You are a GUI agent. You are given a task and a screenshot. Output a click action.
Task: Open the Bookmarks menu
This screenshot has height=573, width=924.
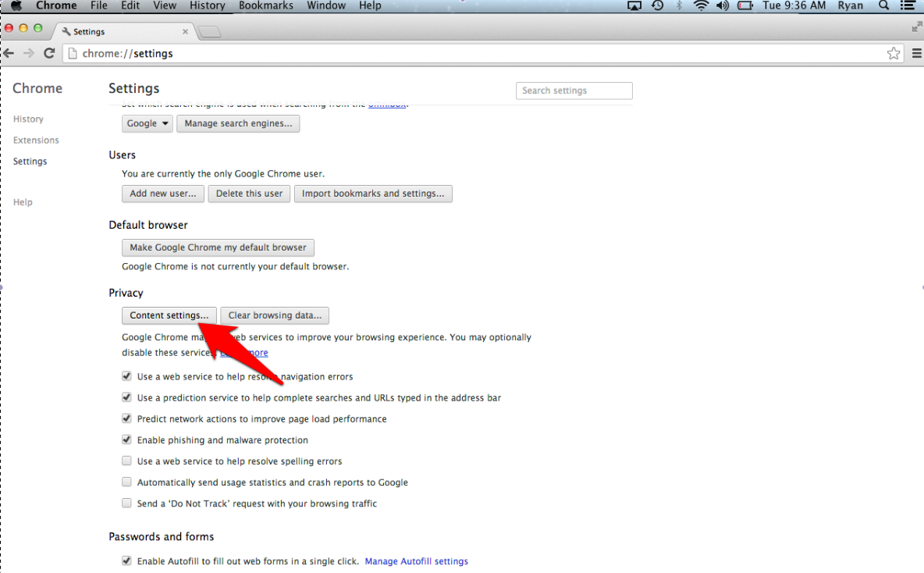pos(266,5)
